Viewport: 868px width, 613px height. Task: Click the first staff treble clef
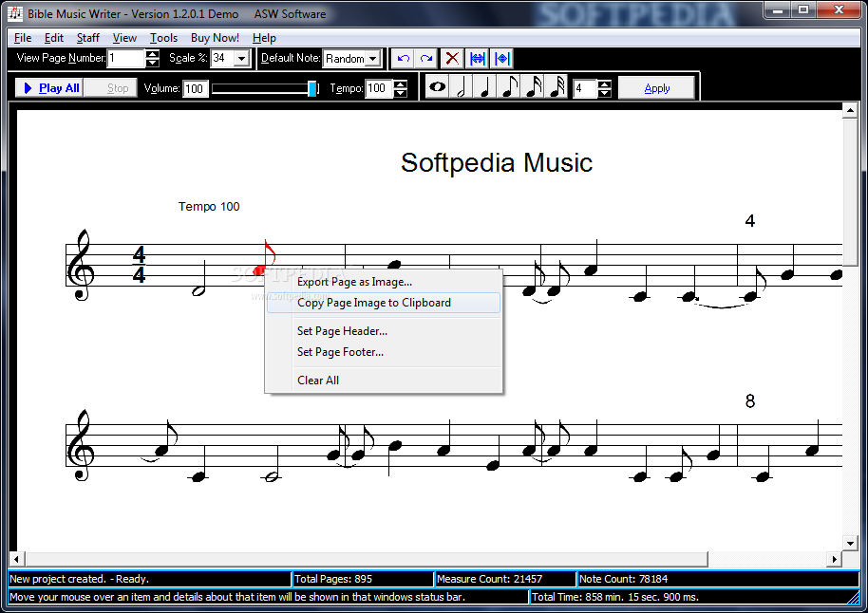coord(81,265)
